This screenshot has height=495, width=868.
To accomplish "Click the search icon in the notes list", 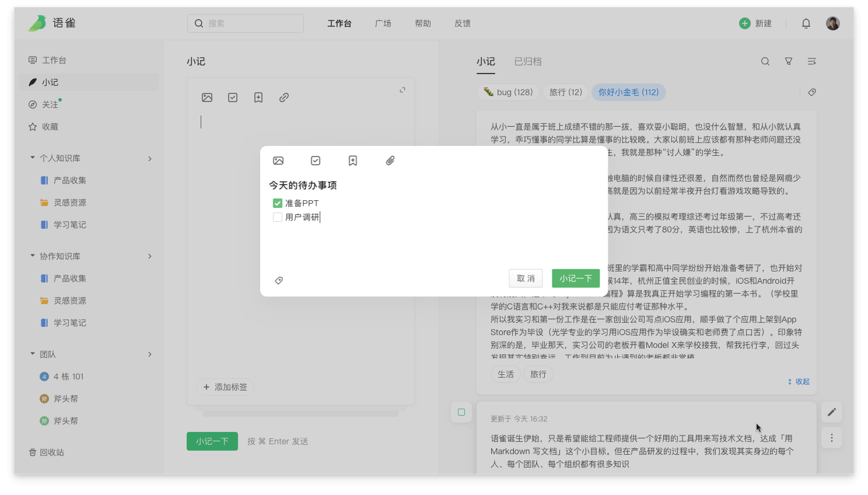I will [765, 61].
